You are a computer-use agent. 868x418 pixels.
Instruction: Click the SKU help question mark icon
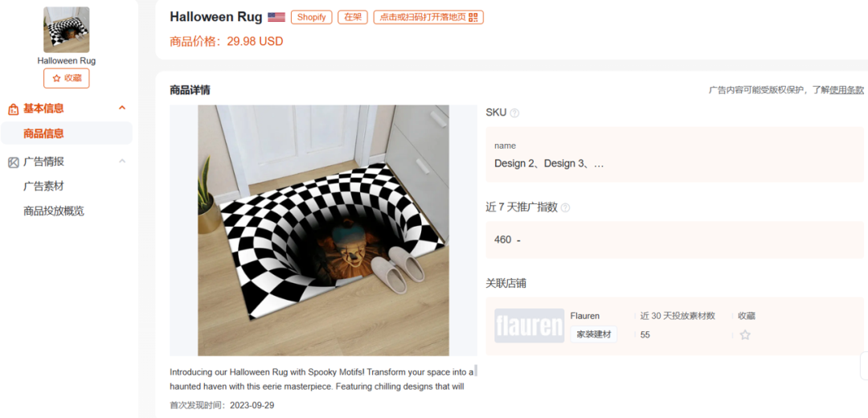[514, 113]
